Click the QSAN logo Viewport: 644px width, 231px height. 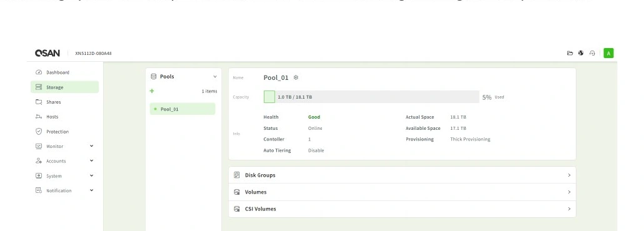48,53
